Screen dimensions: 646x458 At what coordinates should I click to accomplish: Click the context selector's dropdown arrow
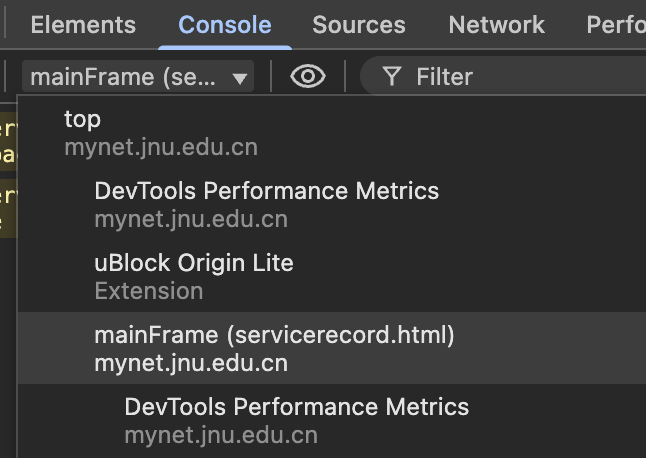pos(239,78)
